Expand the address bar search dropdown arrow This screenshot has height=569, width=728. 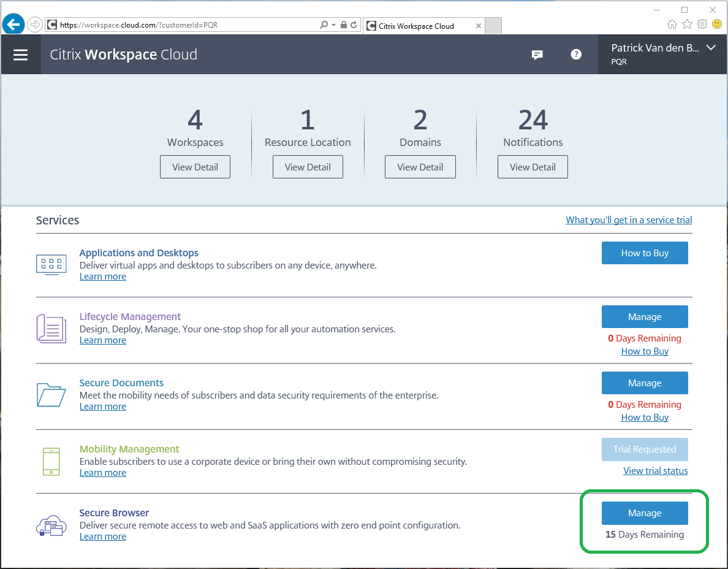pos(333,25)
